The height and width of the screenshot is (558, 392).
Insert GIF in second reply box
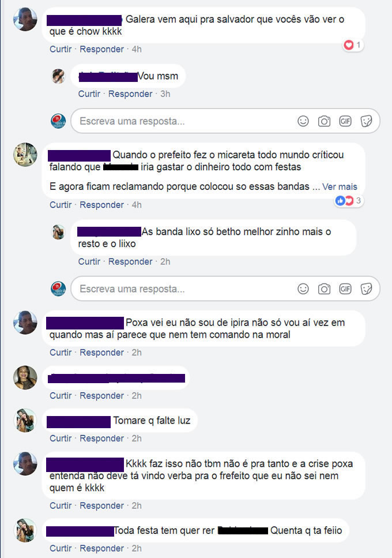[x=345, y=289]
